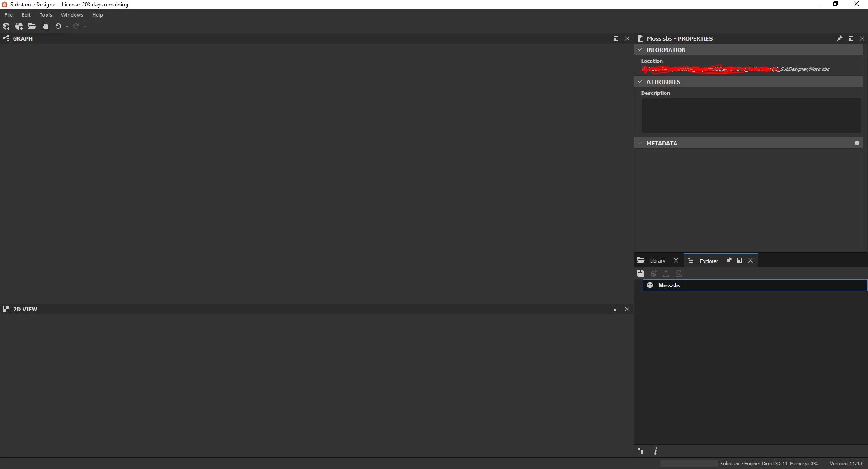868x469 pixels.
Task: Click the Memory 0% status text
Action: pos(804,464)
